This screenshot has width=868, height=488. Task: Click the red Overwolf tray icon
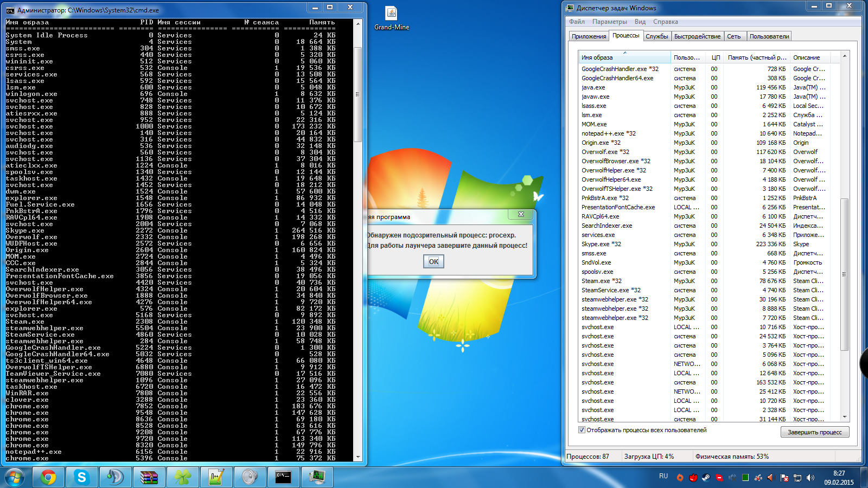[693, 478]
